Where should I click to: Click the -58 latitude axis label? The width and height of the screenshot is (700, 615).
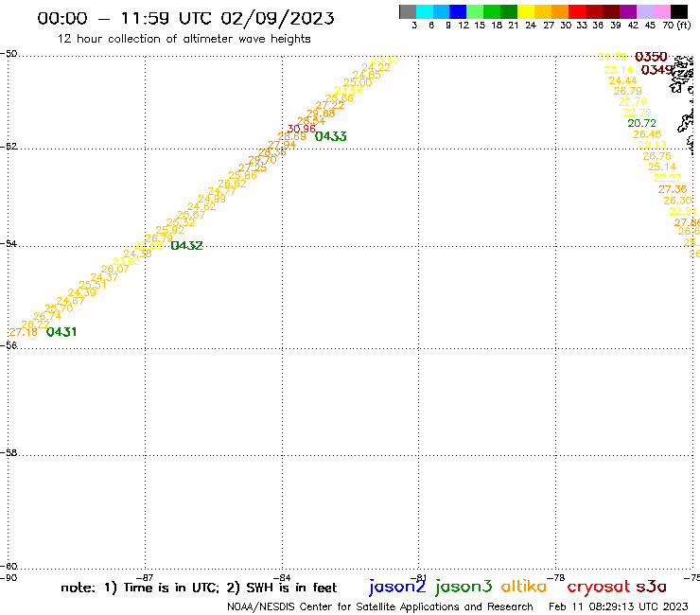tap(9, 453)
